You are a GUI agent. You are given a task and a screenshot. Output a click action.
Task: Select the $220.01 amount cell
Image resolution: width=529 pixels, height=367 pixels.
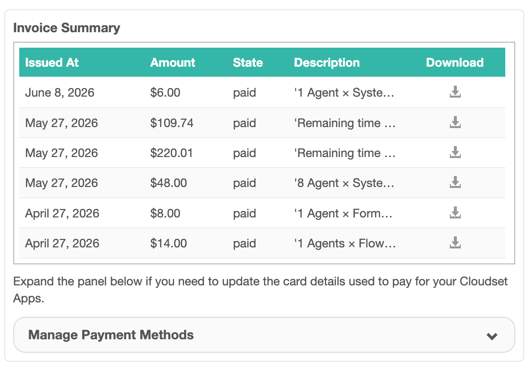pyautogui.click(x=171, y=153)
